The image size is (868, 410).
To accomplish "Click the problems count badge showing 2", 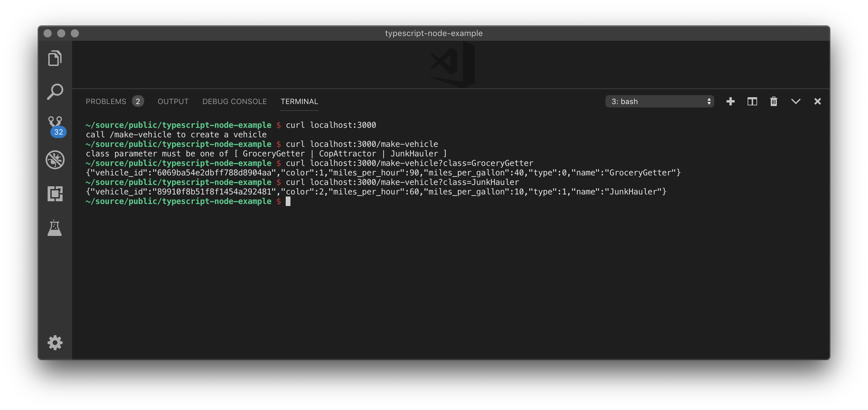I will 138,101.
